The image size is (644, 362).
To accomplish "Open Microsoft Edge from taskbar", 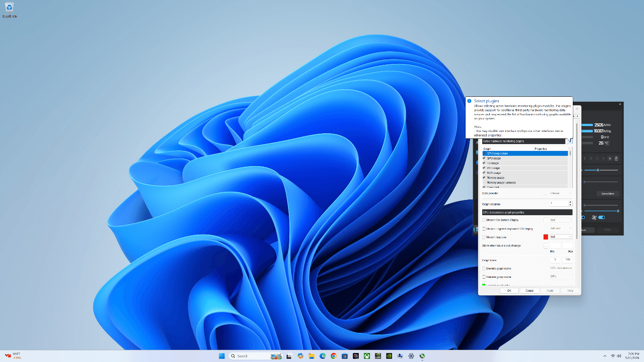I will point(323,356).
